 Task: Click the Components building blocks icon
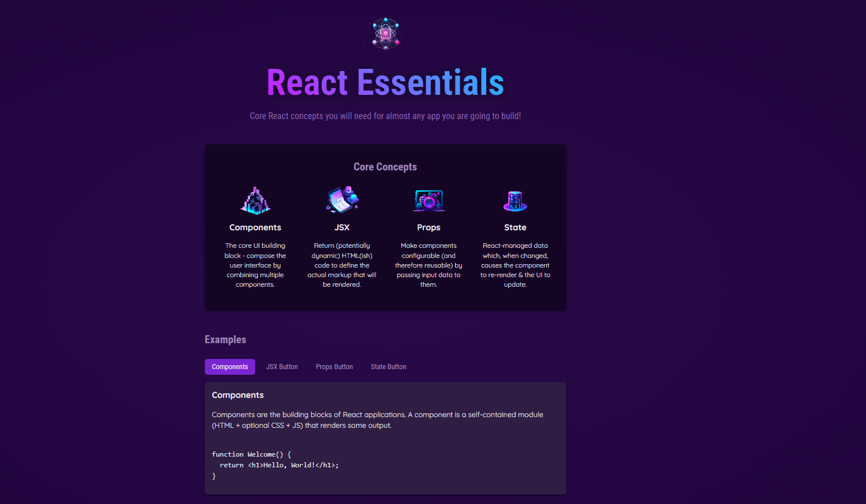pos(255,200)
